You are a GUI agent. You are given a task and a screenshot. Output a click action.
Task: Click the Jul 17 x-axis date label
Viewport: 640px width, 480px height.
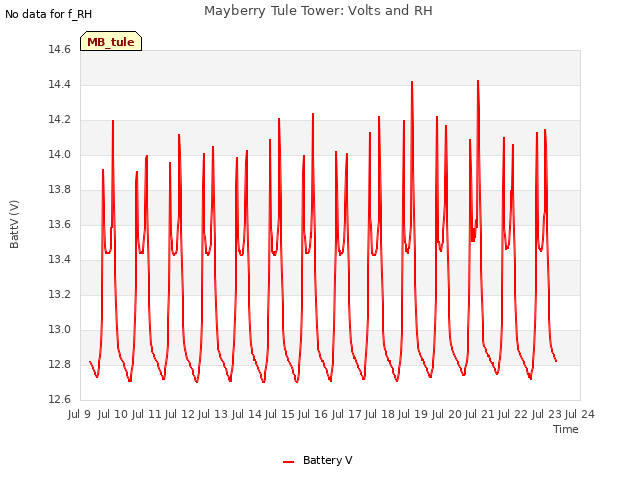point(346,414)
